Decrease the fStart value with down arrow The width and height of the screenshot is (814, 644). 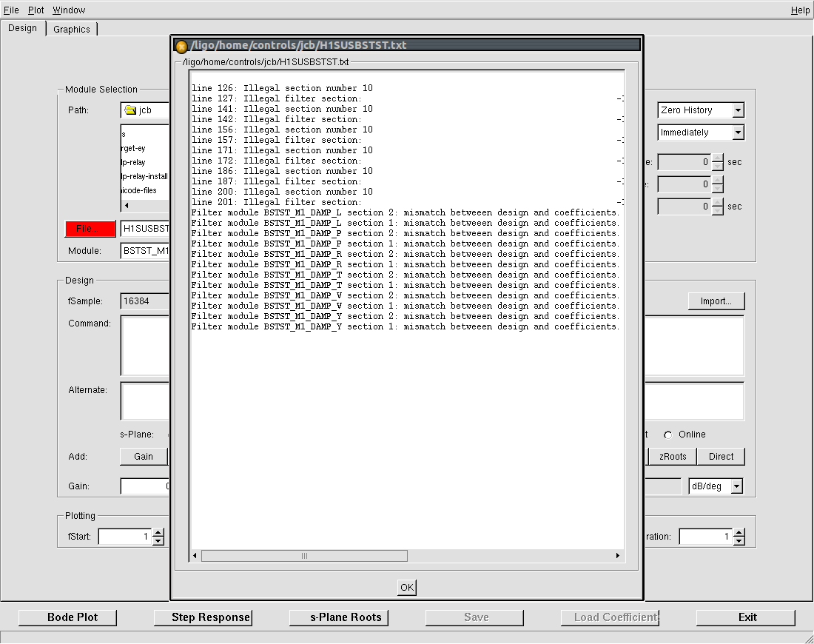[x=158, y=540]
